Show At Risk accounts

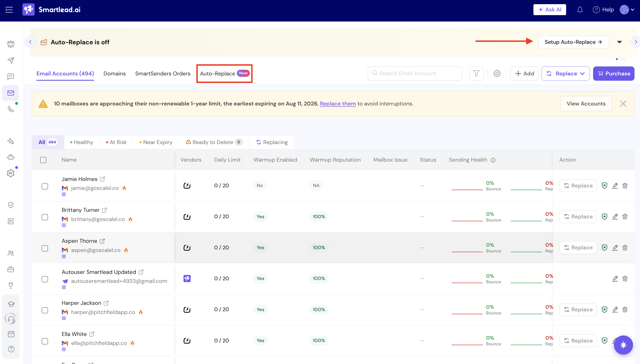pyautogui.click(x=116, y=142)
